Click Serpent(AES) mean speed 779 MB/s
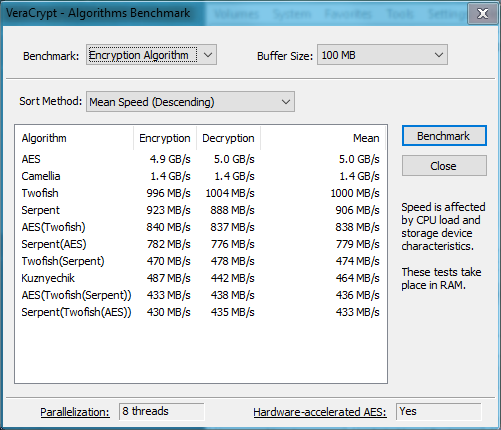501x430 pixels. coord(357,244)
